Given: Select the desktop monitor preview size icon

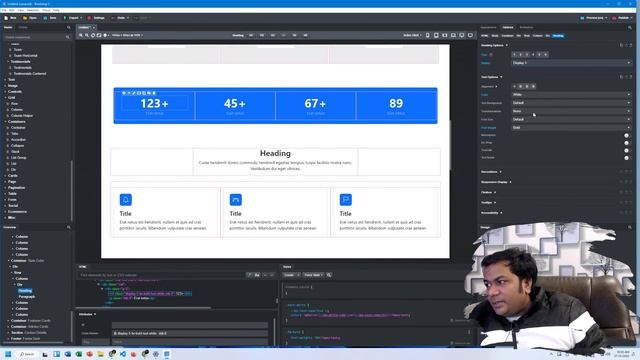Looking at the screenshot, I should [462, 36].
